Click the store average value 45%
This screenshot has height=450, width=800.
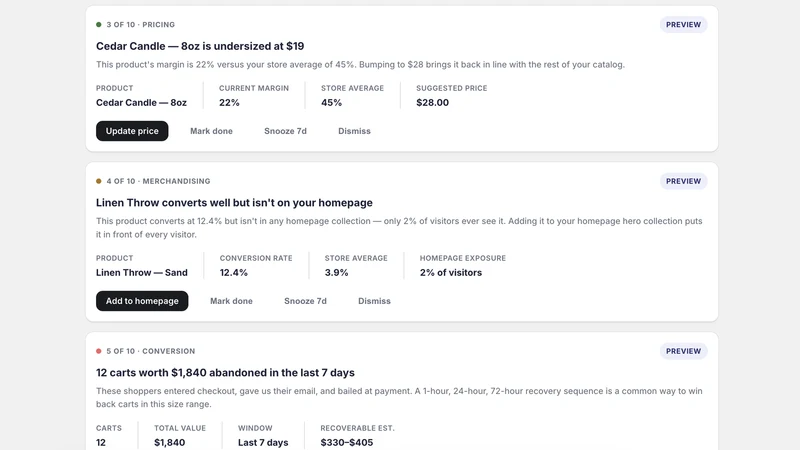pyautogui.click(x=331, y=103)
